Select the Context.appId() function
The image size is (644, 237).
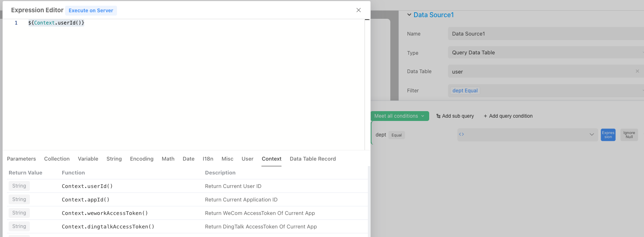[86, 200]
